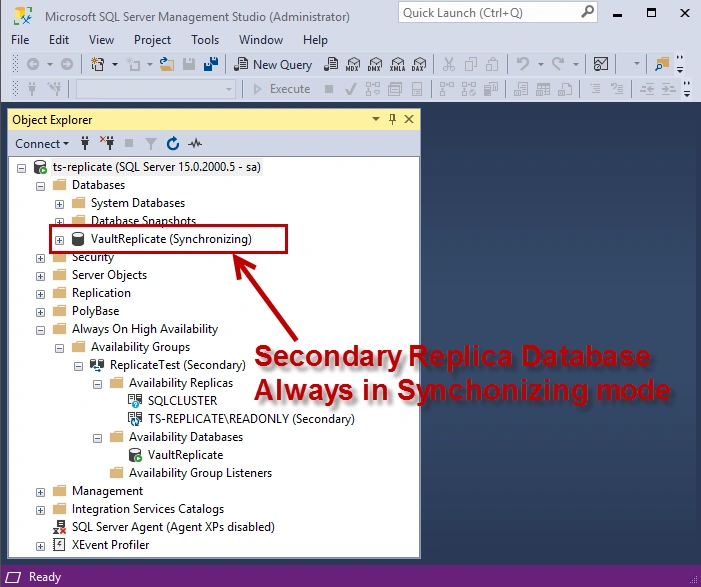Expand the VaultReplicate (Synchronizing) database
This screenshot has width=701, height=587.
tap(59, 240)
